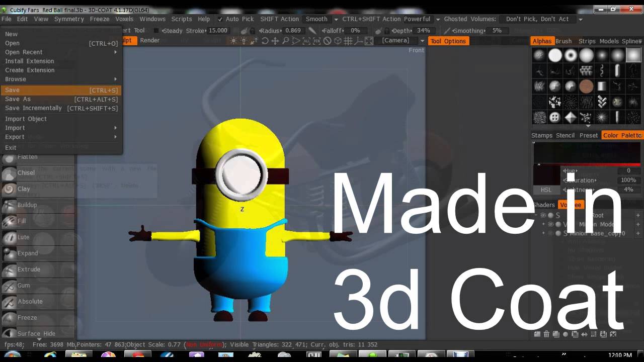Image resolution: width=644 pixels, height=362 pixels.
Task: Choose Import Object menu entry
Action: pyautogui.click(x=61, y=119)
